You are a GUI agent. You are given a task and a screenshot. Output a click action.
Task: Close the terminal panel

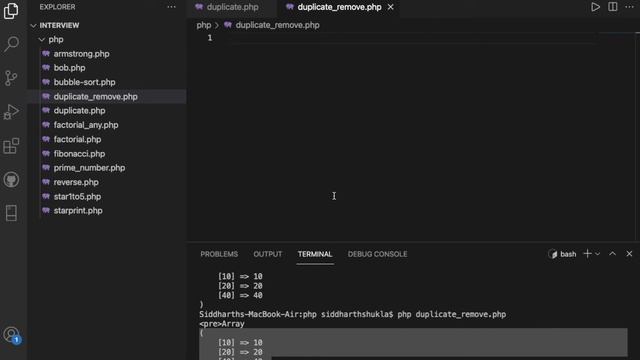point(629,253)
